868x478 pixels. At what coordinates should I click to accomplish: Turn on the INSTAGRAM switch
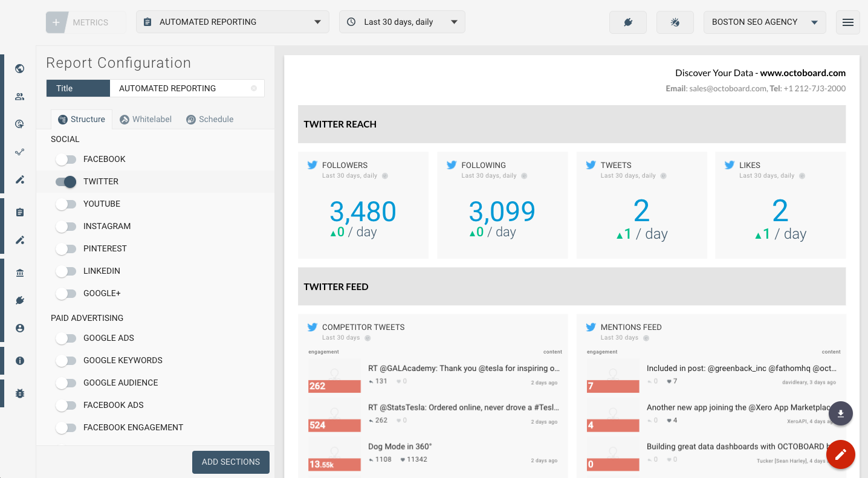click(x=65, y=226)
